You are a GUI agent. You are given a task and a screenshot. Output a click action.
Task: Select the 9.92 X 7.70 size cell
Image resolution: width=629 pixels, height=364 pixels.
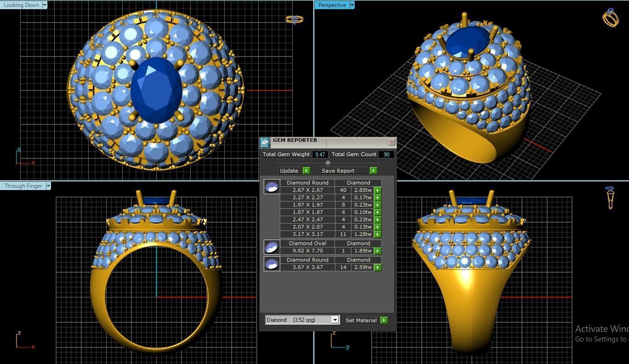[307, 251]
